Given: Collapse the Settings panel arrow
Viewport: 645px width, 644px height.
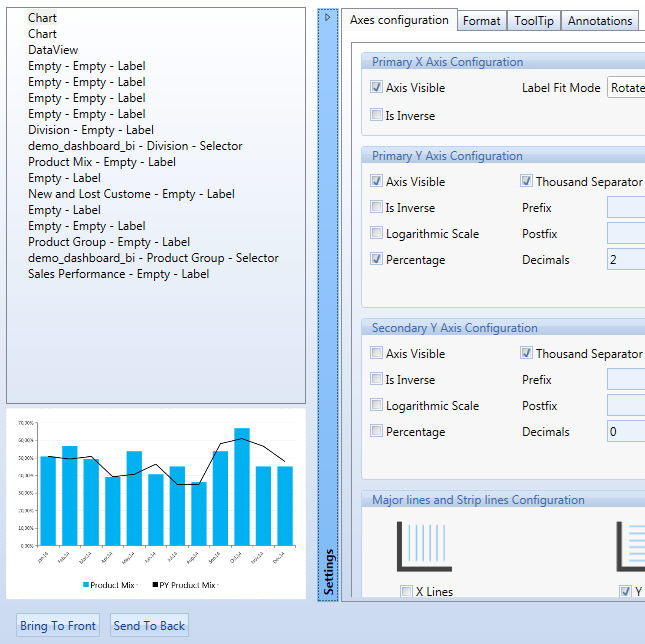Looking at the screenshot, I should click(x=327, y=18).
